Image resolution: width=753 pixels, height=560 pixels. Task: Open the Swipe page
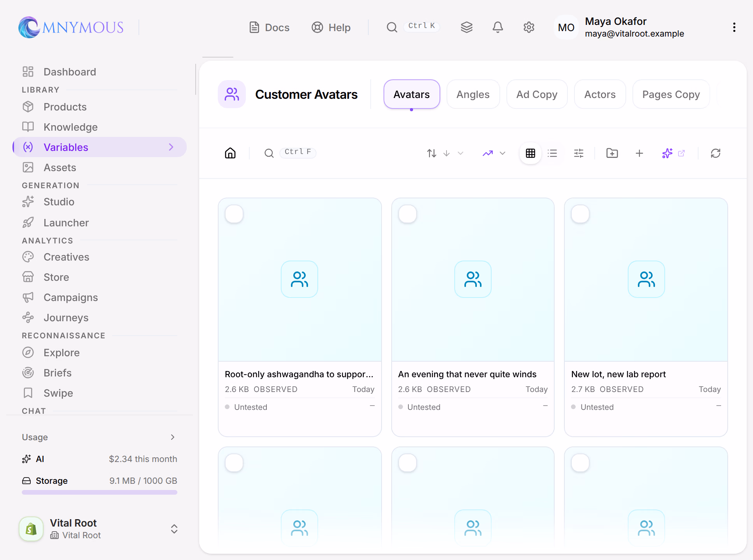[100, 393]
